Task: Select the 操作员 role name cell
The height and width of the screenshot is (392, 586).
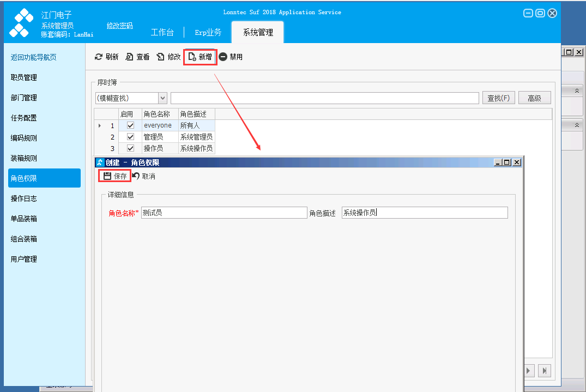Action: [160, 148]
